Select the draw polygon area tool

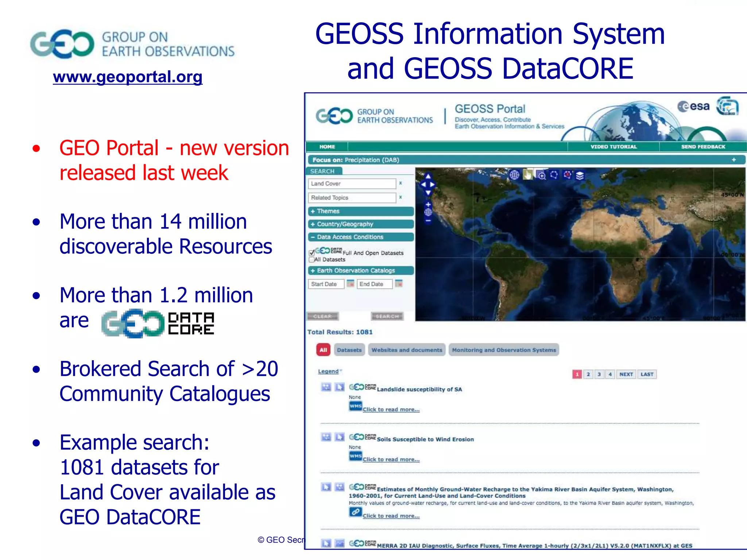554,175
